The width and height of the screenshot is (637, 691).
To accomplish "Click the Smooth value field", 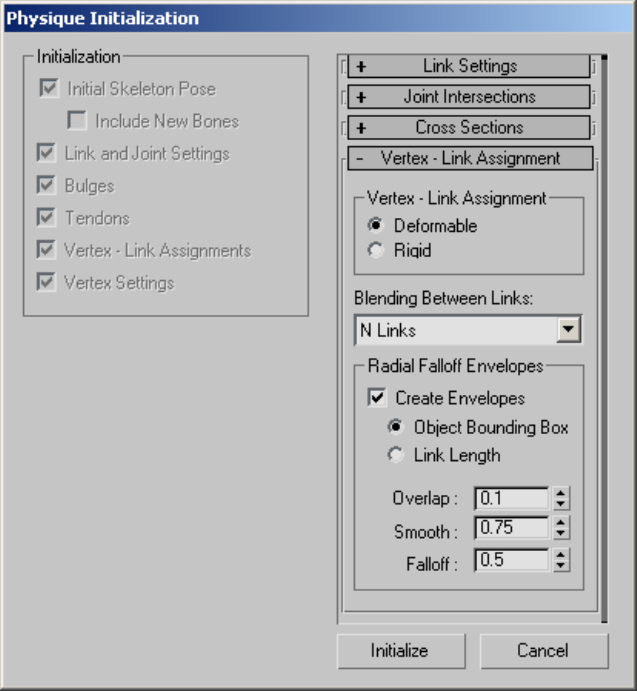I will pyautogui.click(x=511, y=529).
